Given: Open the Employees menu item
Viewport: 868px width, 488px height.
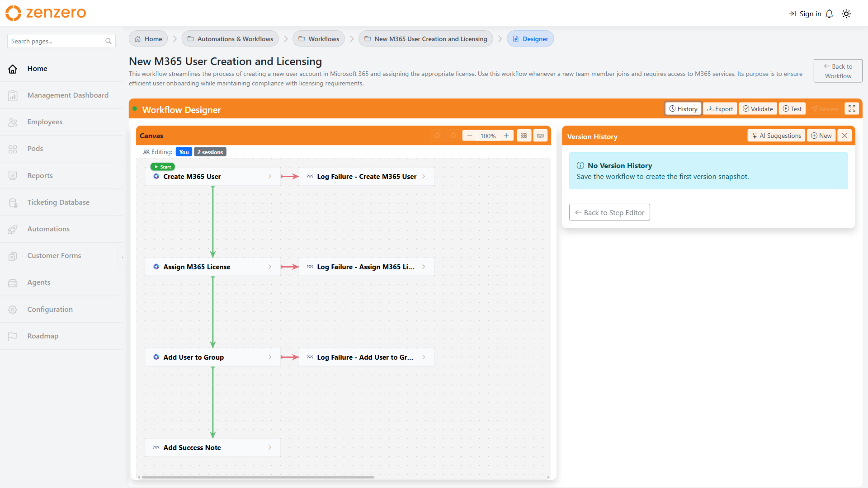Looking at the screenshot, I should point(61,122).
